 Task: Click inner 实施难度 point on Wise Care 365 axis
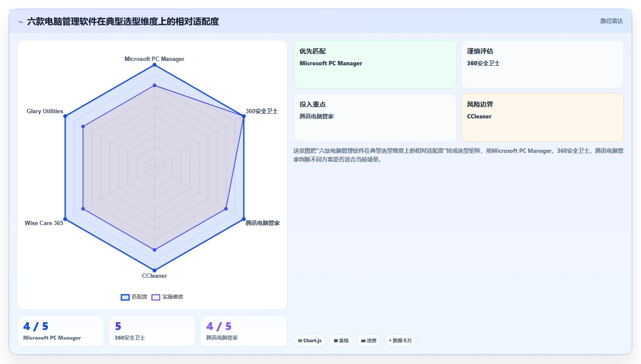83,209
